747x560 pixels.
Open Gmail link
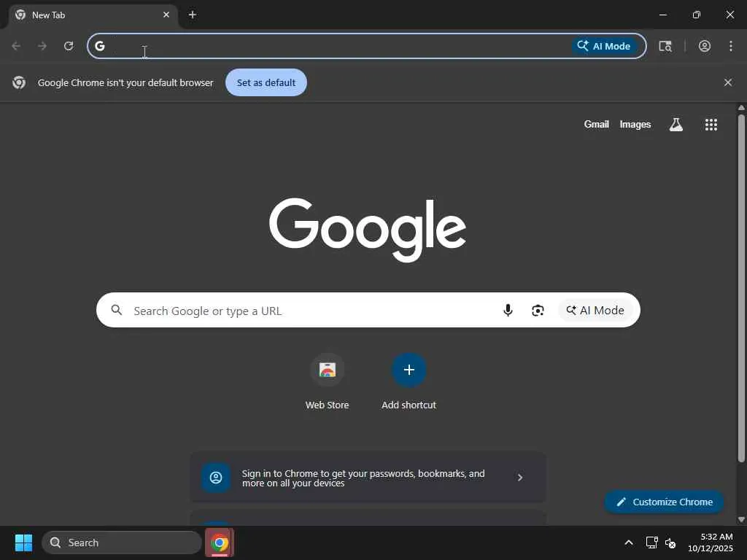597,124
